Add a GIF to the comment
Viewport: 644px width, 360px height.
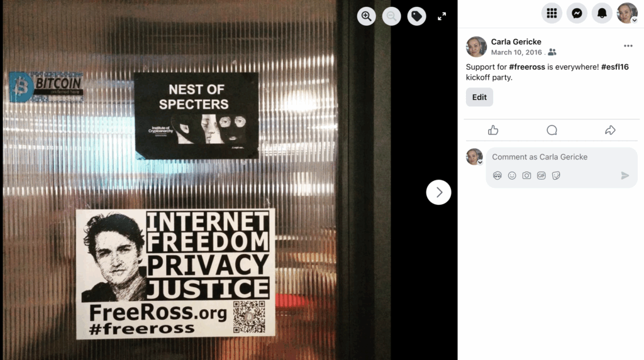point(541,176)
